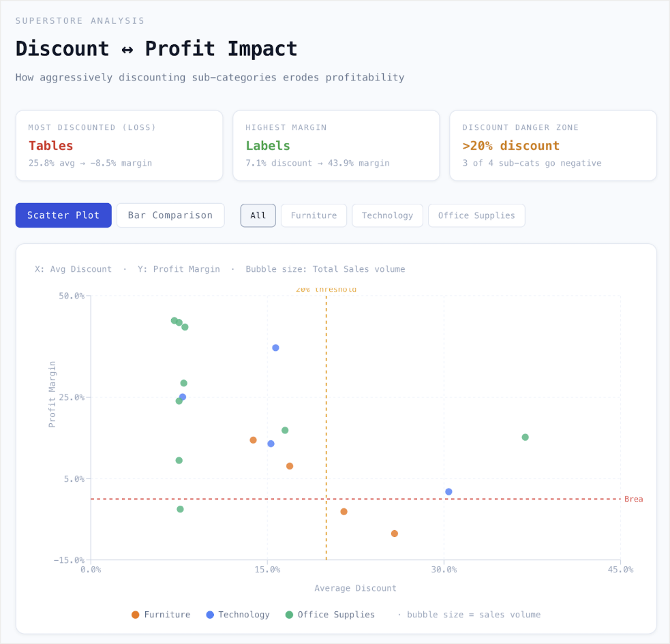Image resolution: width=670 pixels, height=644 pixels.
Task: Toggle the Furniture category filter
Action: click(314, 215)
